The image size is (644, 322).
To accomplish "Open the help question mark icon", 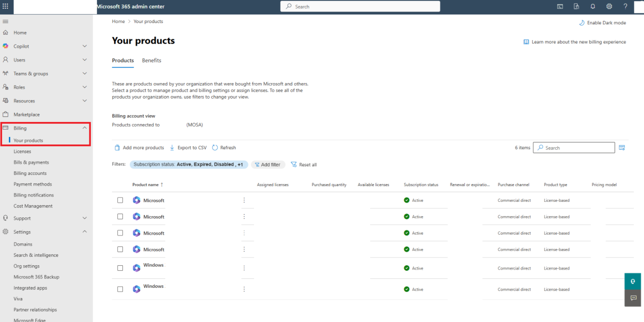I will pyautogui.click(x=625, y=6).
